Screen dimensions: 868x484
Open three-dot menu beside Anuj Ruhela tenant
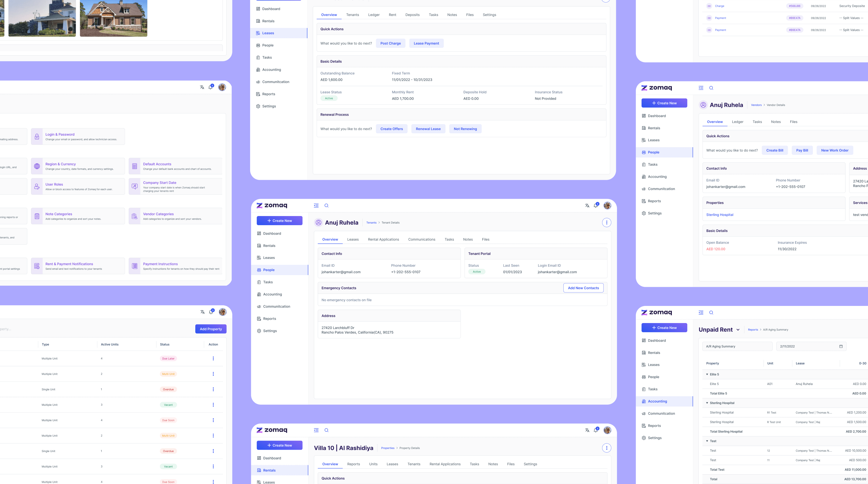click(x=606, y=223)
